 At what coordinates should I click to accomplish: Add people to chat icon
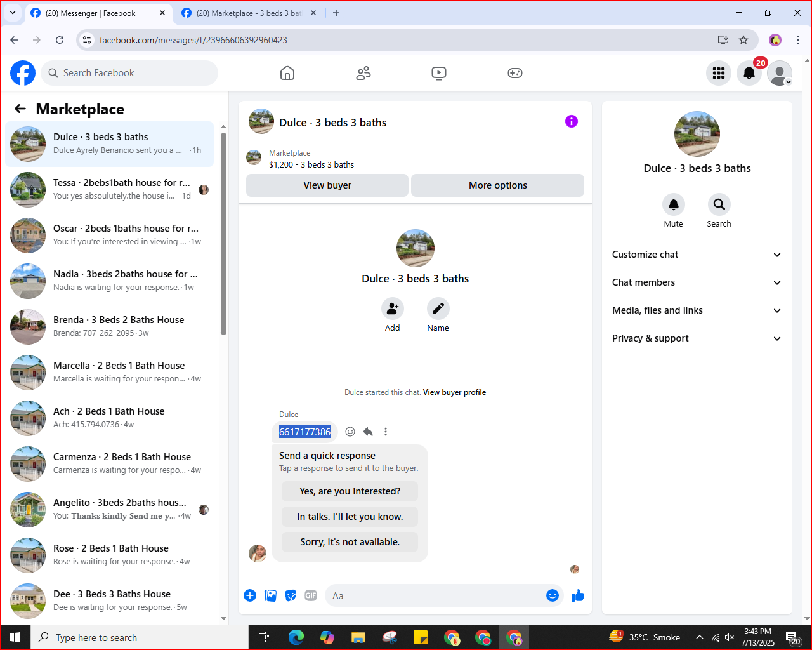(393, 308)
